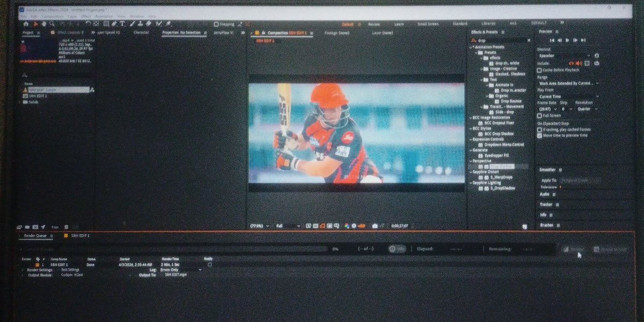Activate the Selection tool arrow

(35, 24)
